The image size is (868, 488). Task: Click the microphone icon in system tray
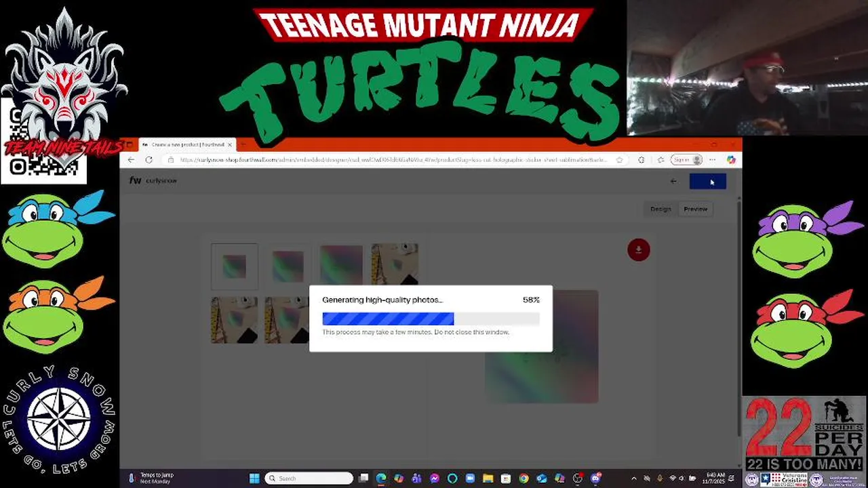(660, 479)
